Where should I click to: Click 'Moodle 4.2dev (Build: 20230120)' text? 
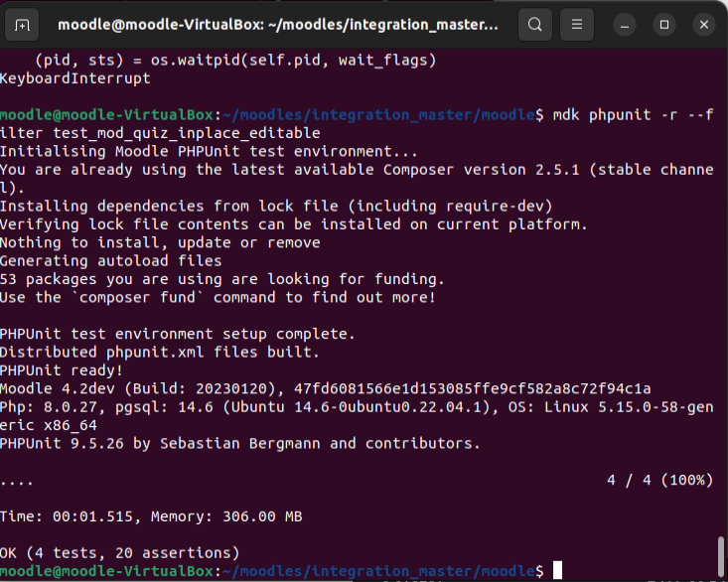coord(142,389)
